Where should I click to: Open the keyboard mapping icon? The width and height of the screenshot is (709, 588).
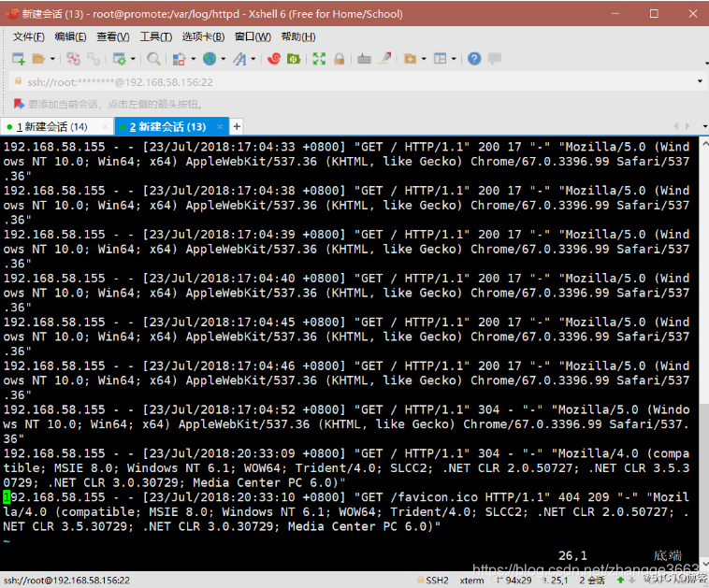click(365, 59)
